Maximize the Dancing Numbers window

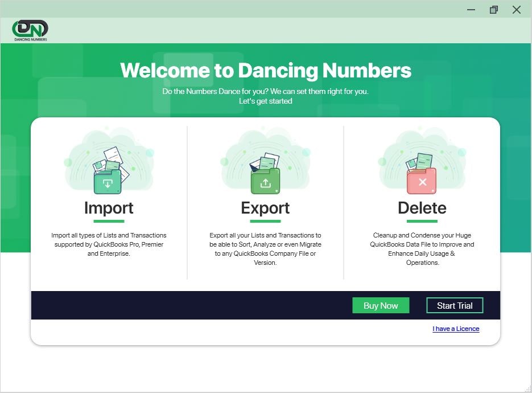coord(493,10)
